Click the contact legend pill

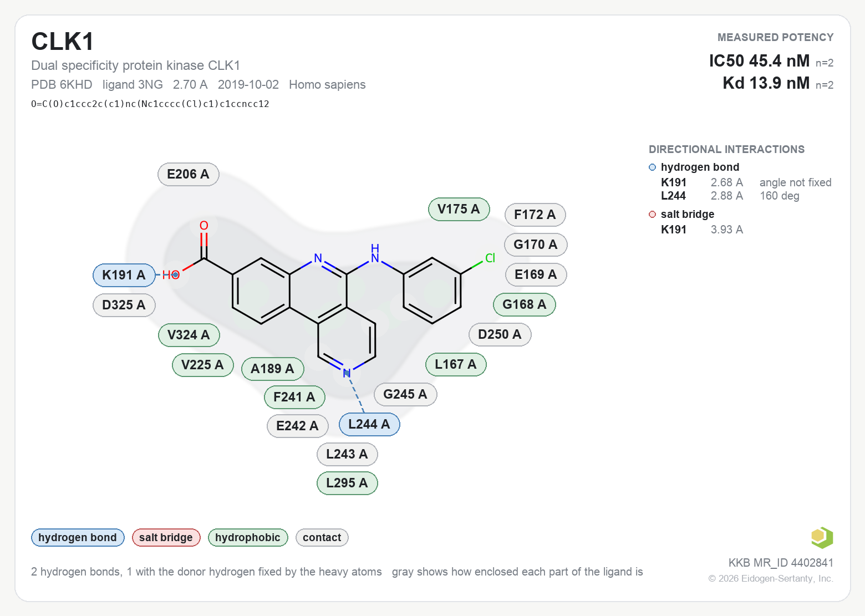coord(322,537)
